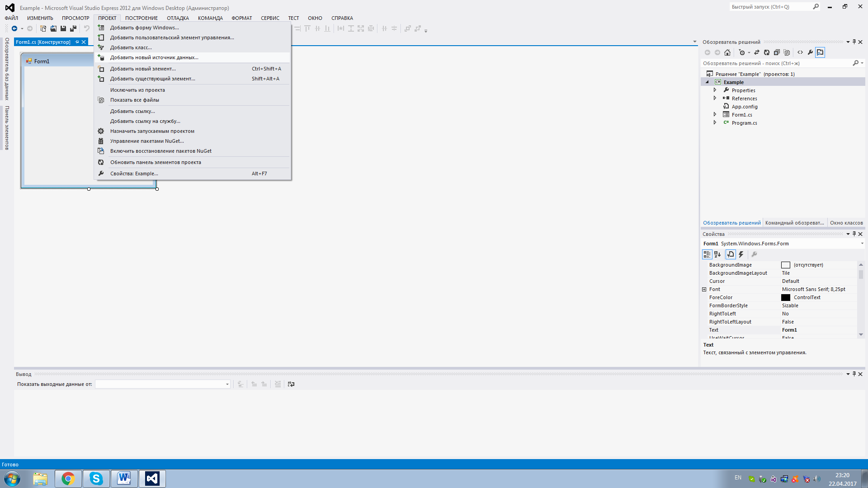
Task: Click the Open File toolbar icon
Action: 53,28
